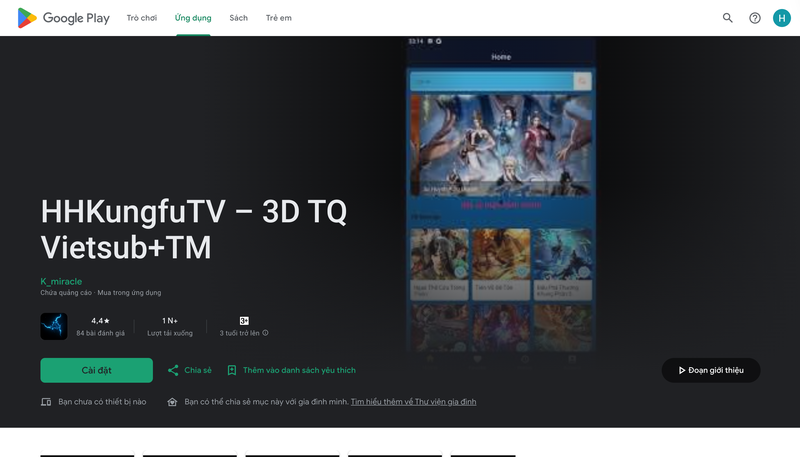Image resolution: width=800 pixels, height=457 pixels.
Task: Click the 84 bài đánh giá text
Action: [x=101, y=333]
